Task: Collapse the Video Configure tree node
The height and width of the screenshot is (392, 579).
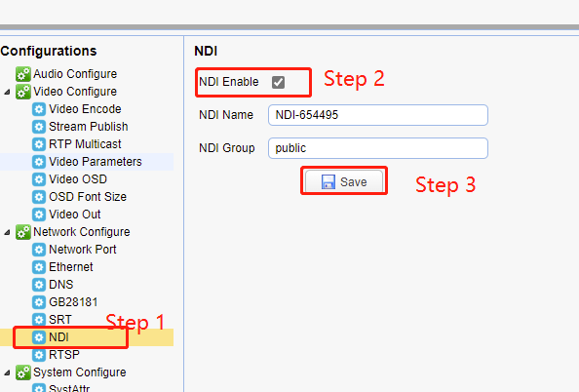Action: point(7,92)
